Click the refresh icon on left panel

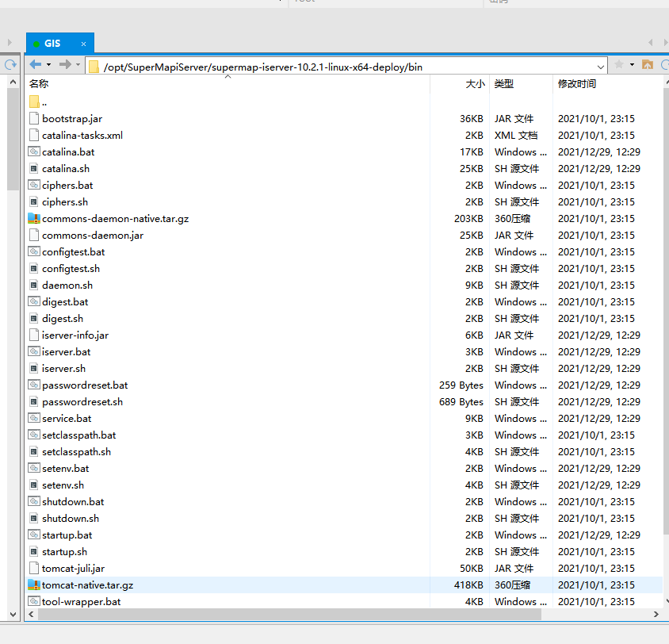10,65
